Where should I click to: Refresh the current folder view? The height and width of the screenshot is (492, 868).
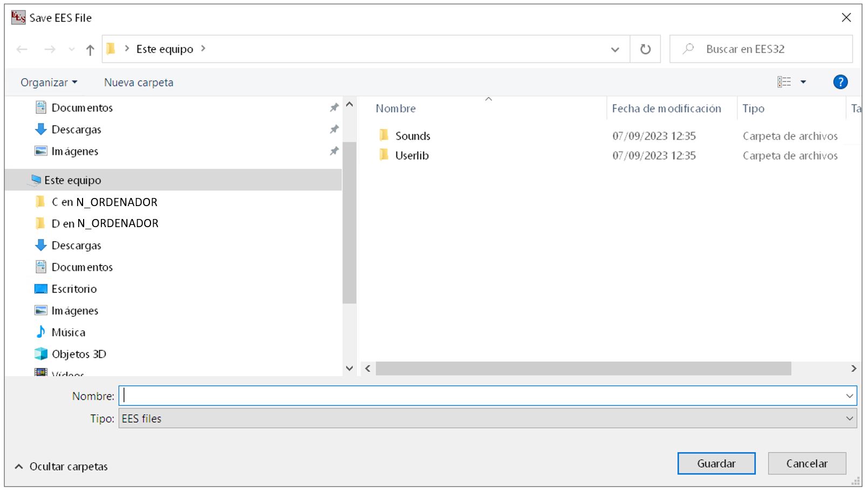point(645,49)
